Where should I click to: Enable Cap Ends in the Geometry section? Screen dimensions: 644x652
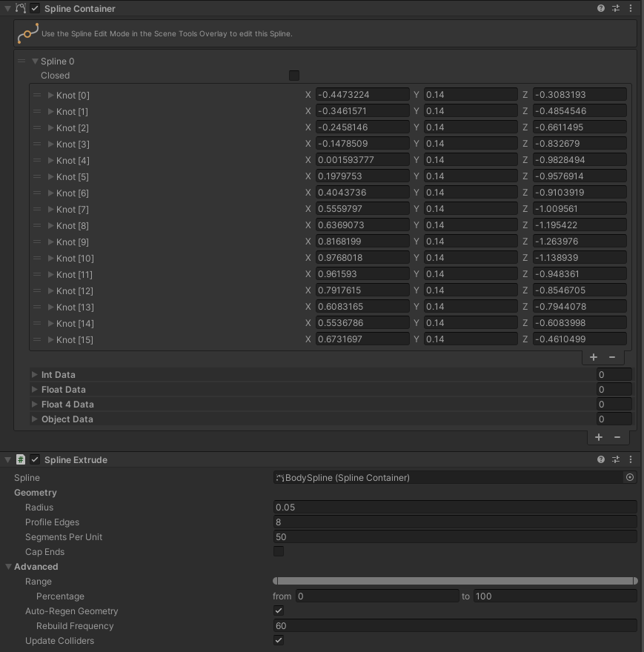(x=278, y=551)
